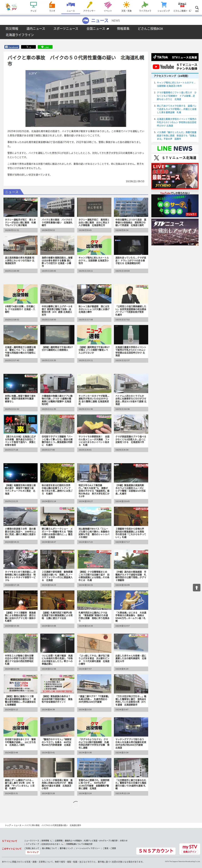Open キッチンカーのタイヤが脱落 article card
This screenshot has height=868, width=202.
94,393
